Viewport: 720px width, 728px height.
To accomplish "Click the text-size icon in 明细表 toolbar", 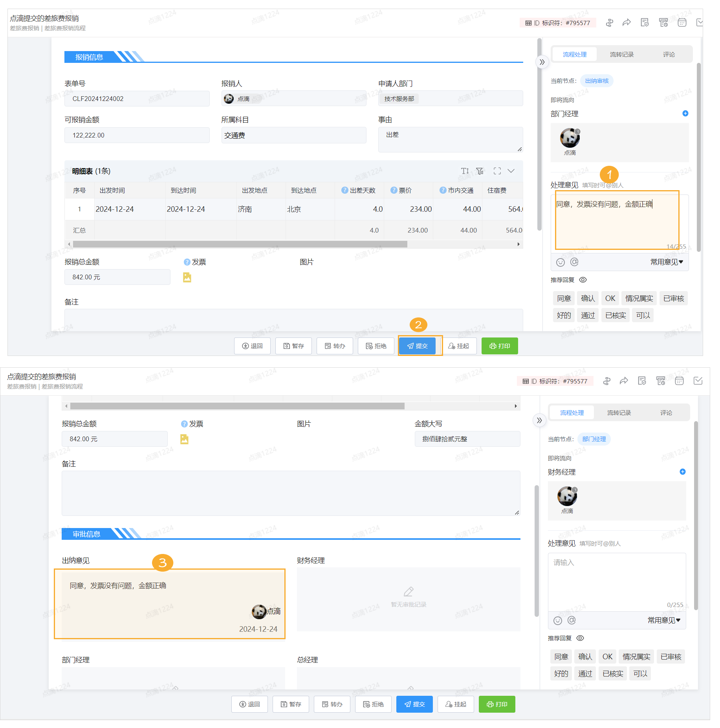I will pyautogui.click(x=465, y=171).
